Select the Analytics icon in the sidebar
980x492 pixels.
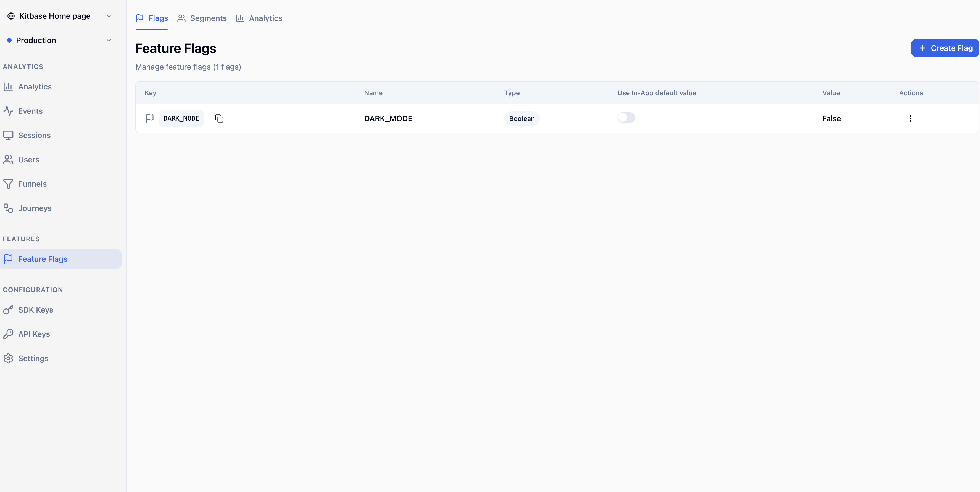(8, 86)
